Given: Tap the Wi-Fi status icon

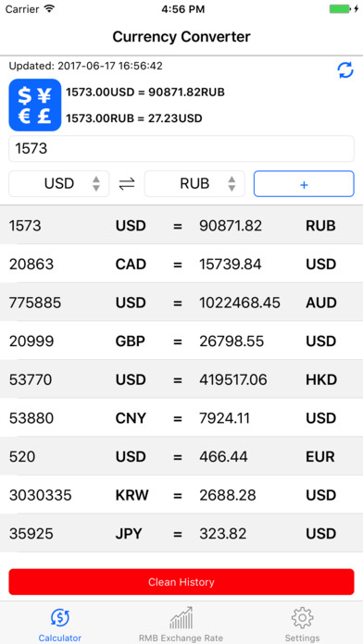Looking at the screenshot, I should point(49,9).
